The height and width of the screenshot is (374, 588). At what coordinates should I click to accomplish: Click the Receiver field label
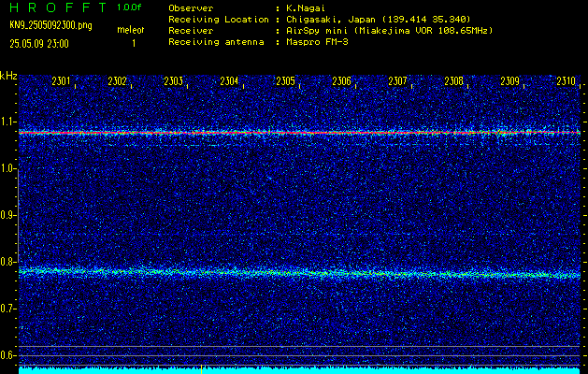click(x=191, y=30)
